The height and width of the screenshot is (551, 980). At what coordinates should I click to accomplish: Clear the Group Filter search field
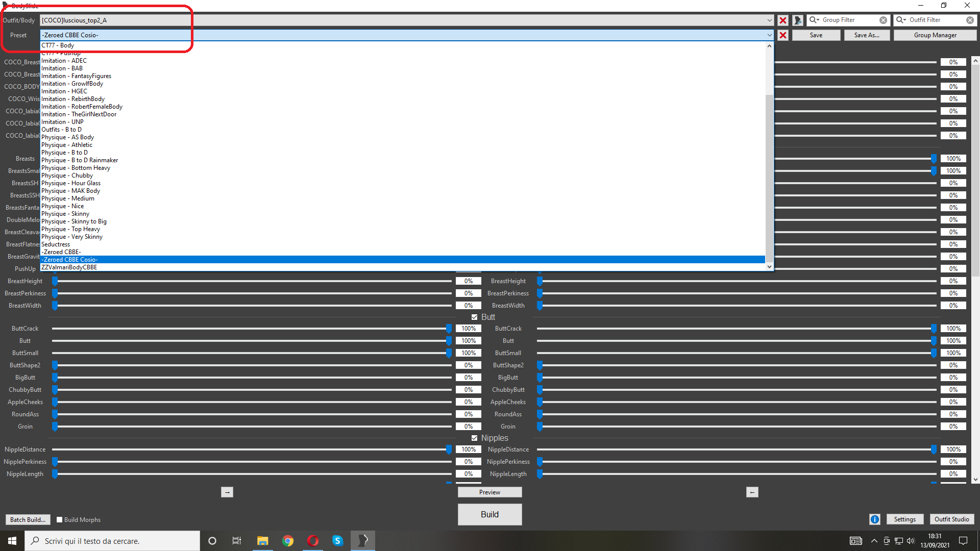point(883,20)
